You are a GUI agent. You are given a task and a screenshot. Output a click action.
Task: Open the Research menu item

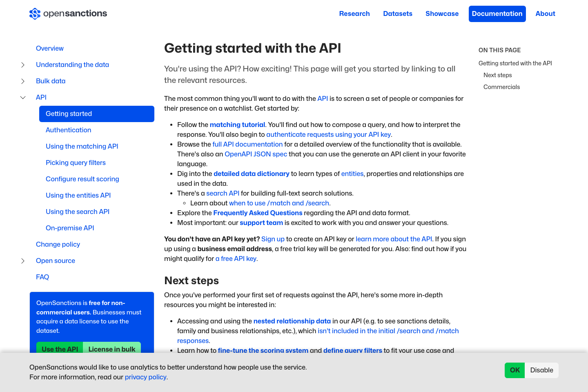click(354, 13)
